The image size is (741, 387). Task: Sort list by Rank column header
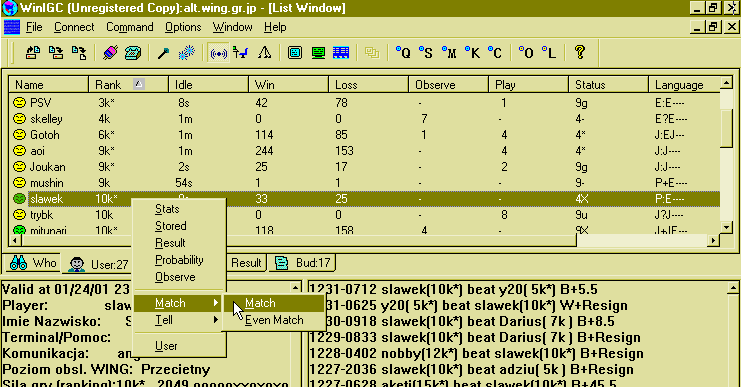click(x=129, y=85)
